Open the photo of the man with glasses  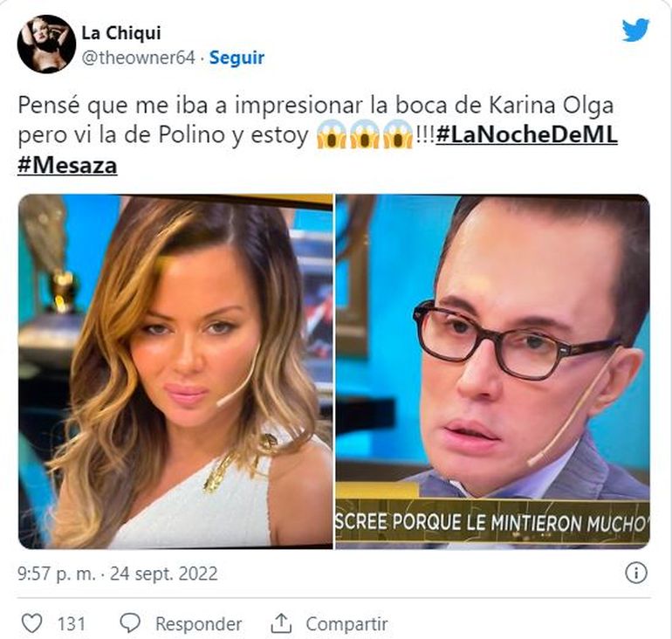[x=493, y=372]
